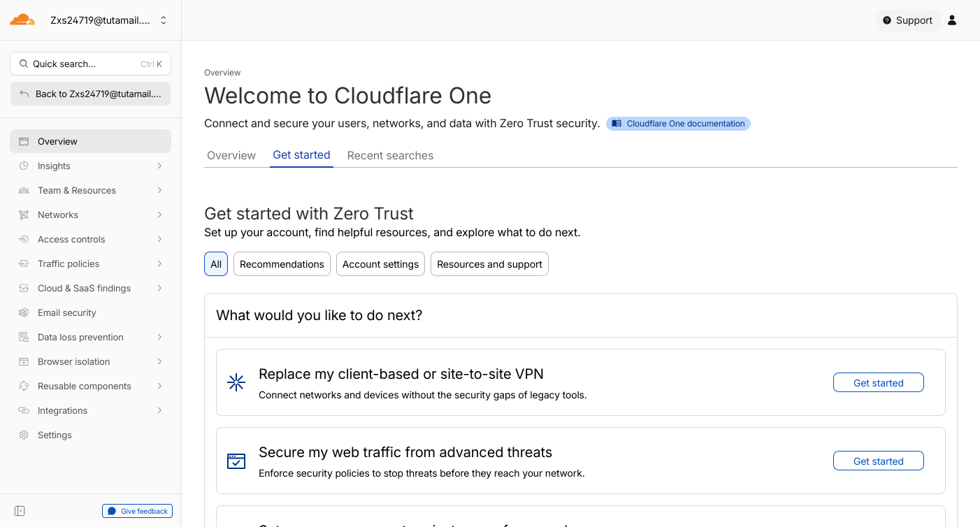Collapse the sidebar using the panel icon

point(20,511)
